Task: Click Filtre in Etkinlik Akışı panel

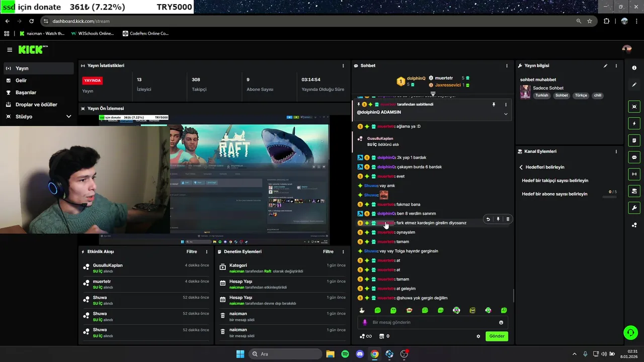Action: [x=192, y=252]
